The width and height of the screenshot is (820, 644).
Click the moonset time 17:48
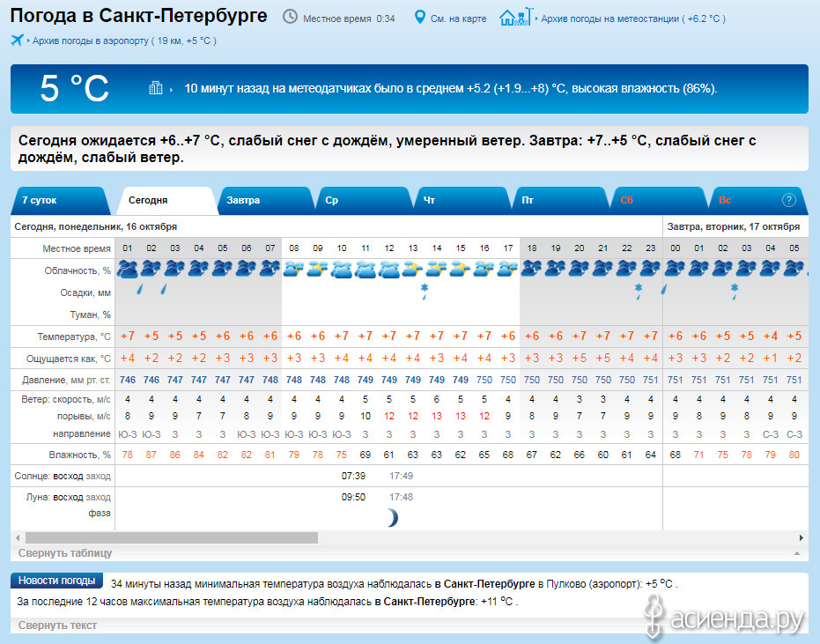(x=401, y=497)
